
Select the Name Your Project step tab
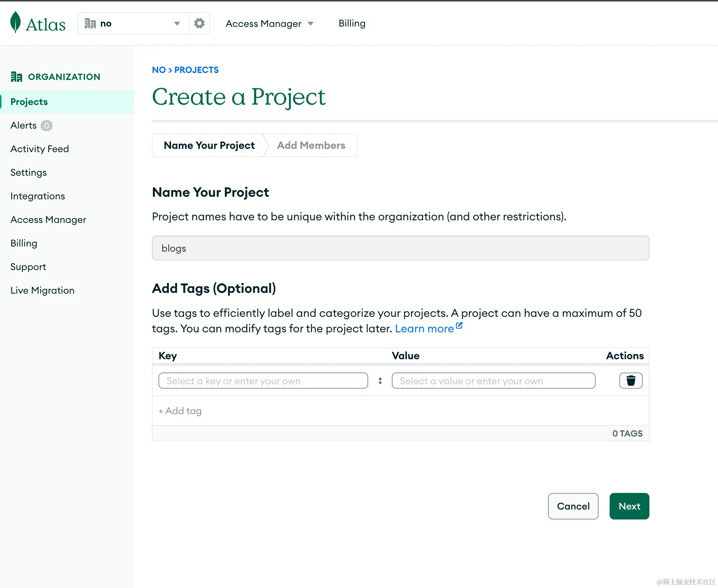pyautogui.click(x=209, y=145)
